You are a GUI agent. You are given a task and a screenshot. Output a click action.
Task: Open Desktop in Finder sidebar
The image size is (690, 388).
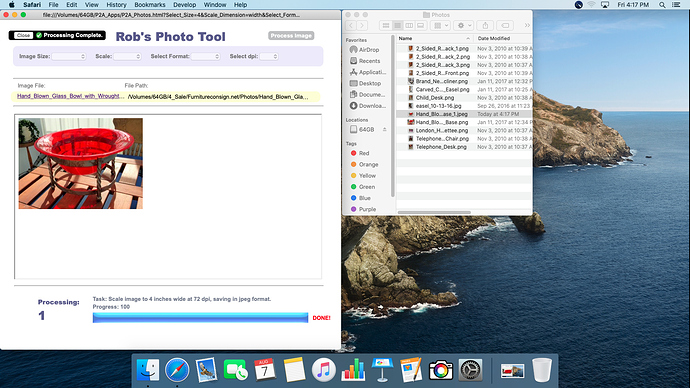[x=365, y=83]
